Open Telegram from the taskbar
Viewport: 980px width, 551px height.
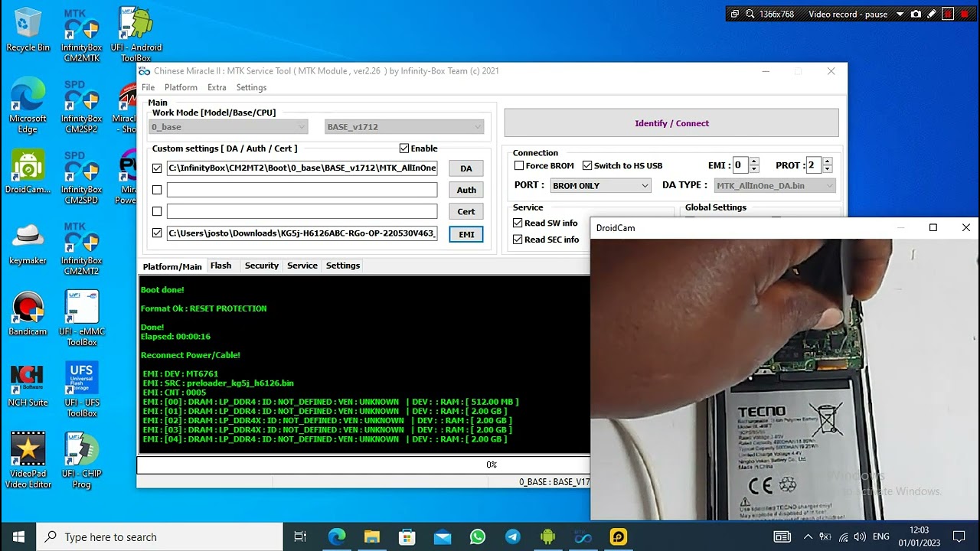[513, 536]
